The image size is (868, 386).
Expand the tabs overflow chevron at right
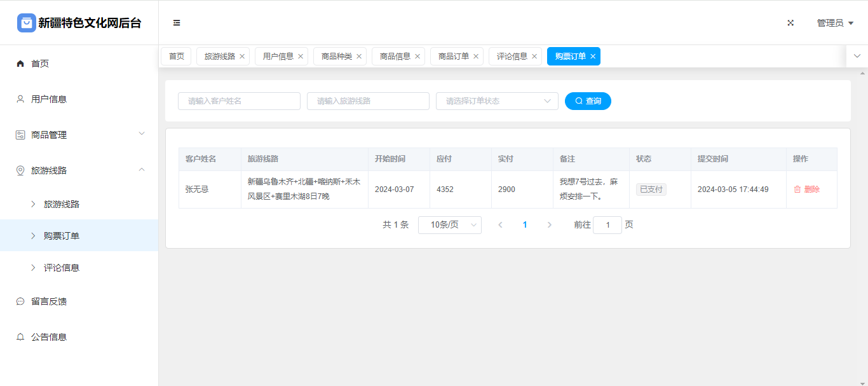[x=857, y=56]
